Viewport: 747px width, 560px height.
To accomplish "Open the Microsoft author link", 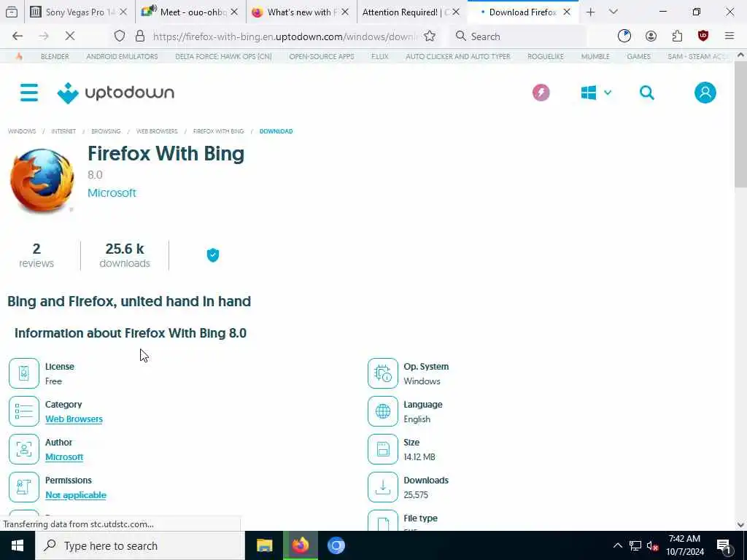I will click(x=64, y=457).
